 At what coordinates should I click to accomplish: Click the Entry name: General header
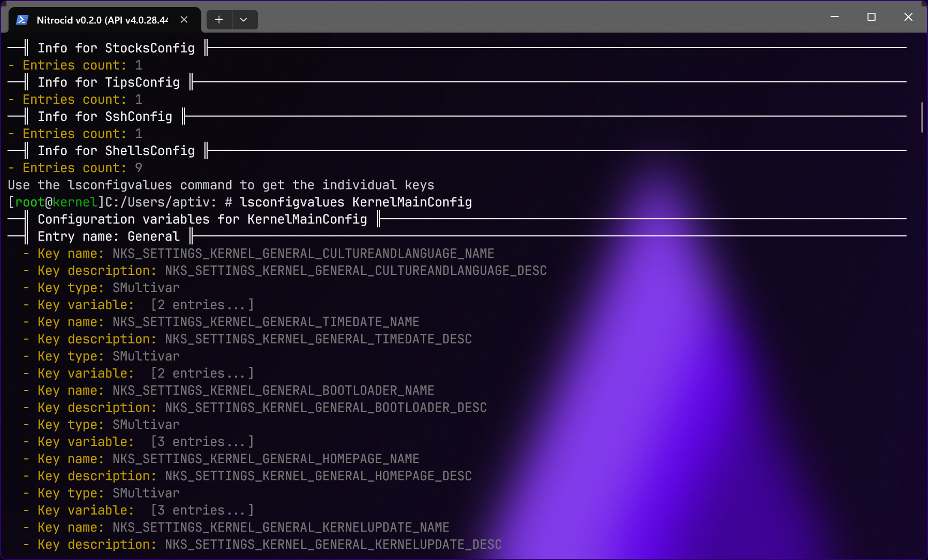point(109,236)
